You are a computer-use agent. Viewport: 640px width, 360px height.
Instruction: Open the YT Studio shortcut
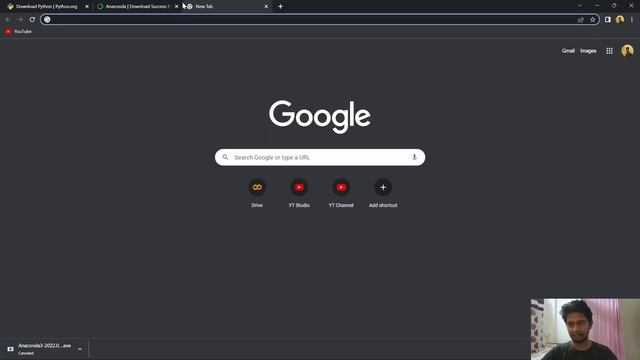299,193
